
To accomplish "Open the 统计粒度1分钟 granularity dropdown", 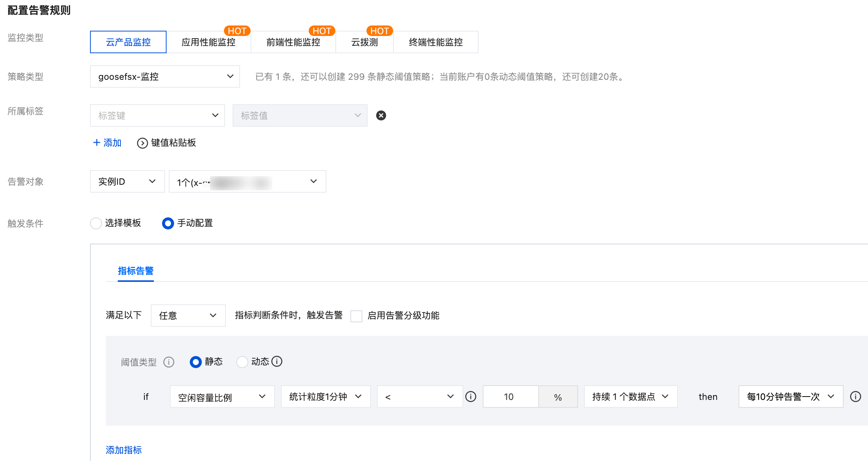I will pos(326,397).
